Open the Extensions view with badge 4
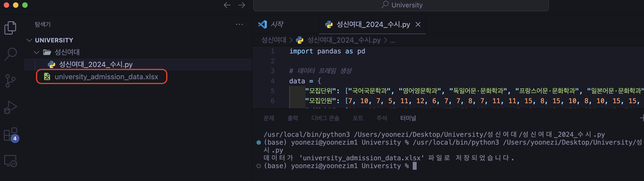This screenshot has height=181, width=644. pyautogui.click(x=11, y=135)
